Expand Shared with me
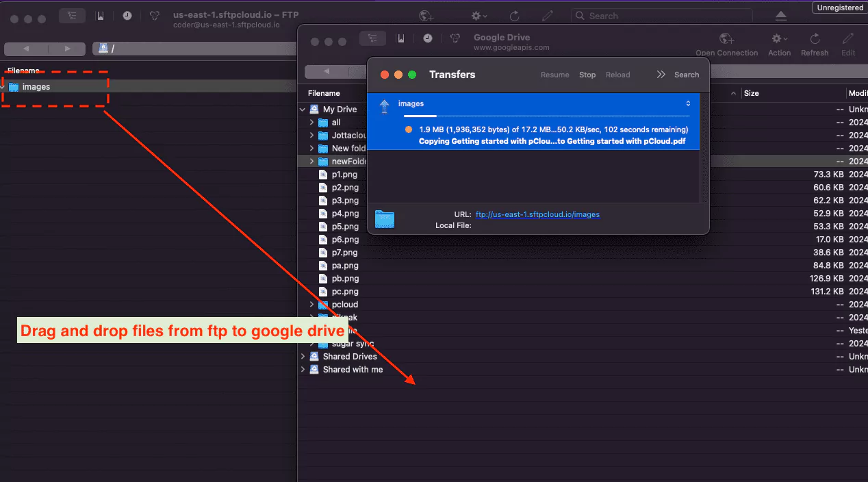868x482 pixels. [303, 370]
